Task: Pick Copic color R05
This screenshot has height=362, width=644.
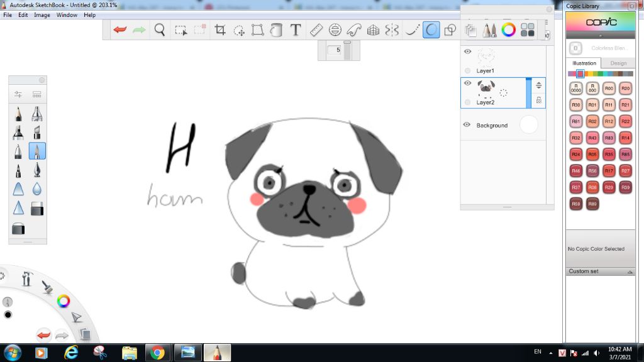Action: point(592,155)
